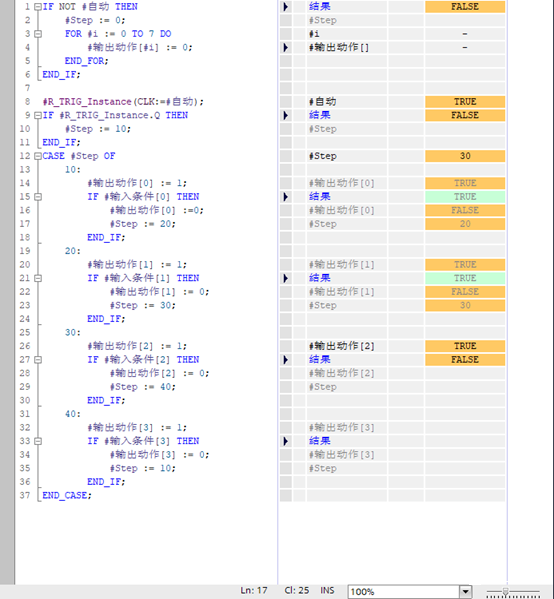Click the case label '10:' on line 13
The image size is (554, 599).
click(73, 170)
